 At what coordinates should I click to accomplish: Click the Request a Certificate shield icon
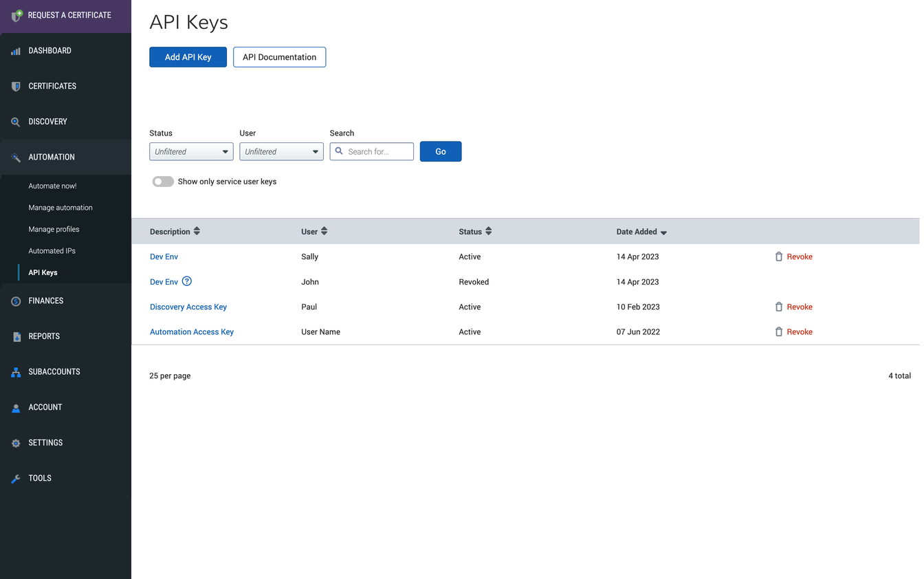15,14
